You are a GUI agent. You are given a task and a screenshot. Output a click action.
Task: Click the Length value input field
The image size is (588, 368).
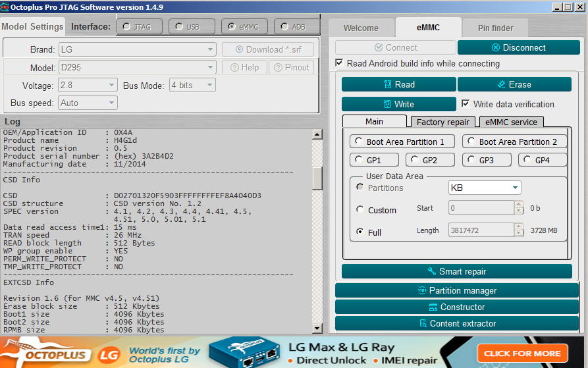[481, 230]
